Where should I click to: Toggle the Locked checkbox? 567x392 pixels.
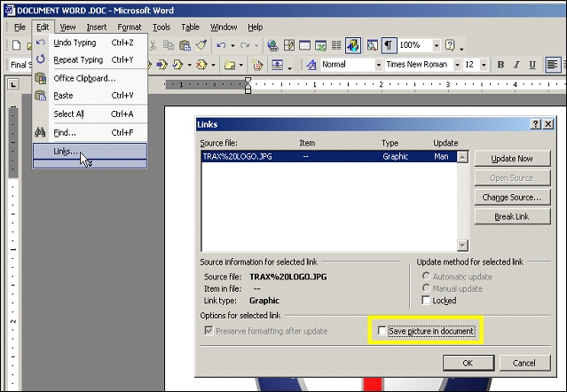(x=426, y=301)
